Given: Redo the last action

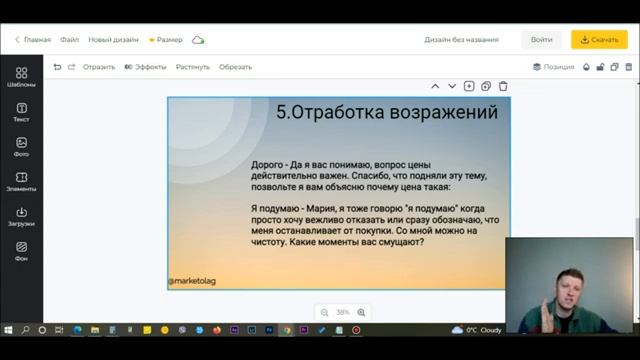Looking at the screenshot, I should click(x=71, y=67).
